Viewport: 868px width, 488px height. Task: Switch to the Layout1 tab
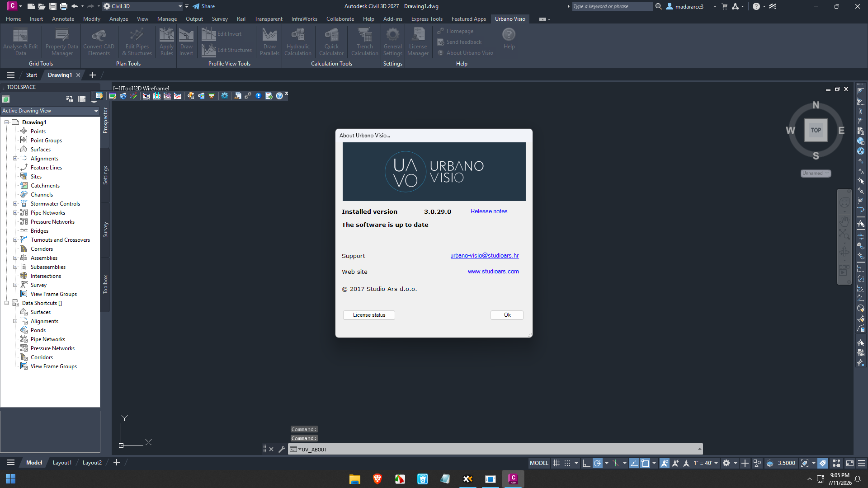pos(62,462)
